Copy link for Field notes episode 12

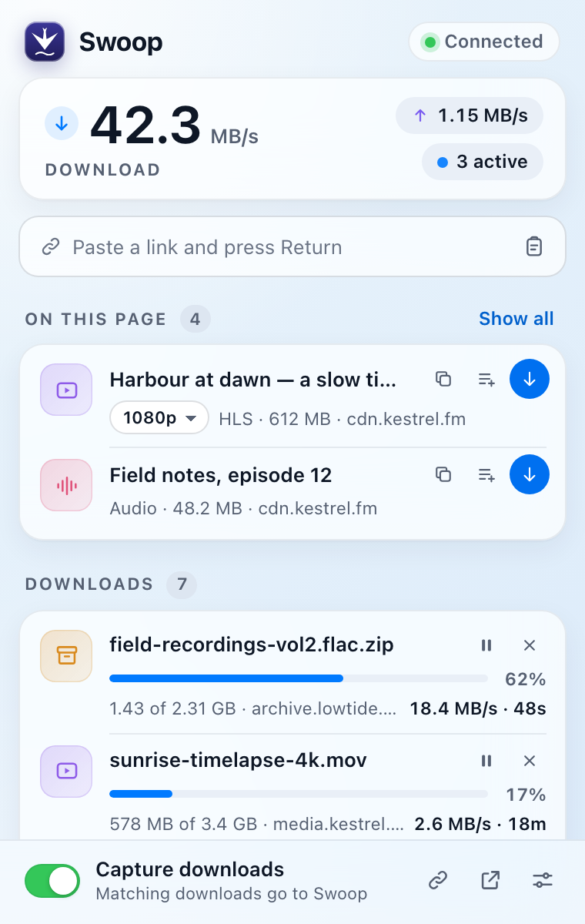coord(443,475)
